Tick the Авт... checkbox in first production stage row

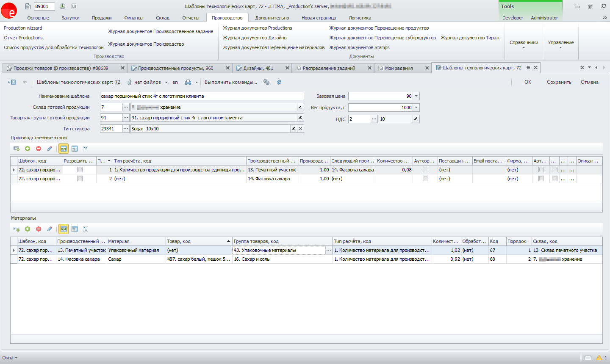541,170
